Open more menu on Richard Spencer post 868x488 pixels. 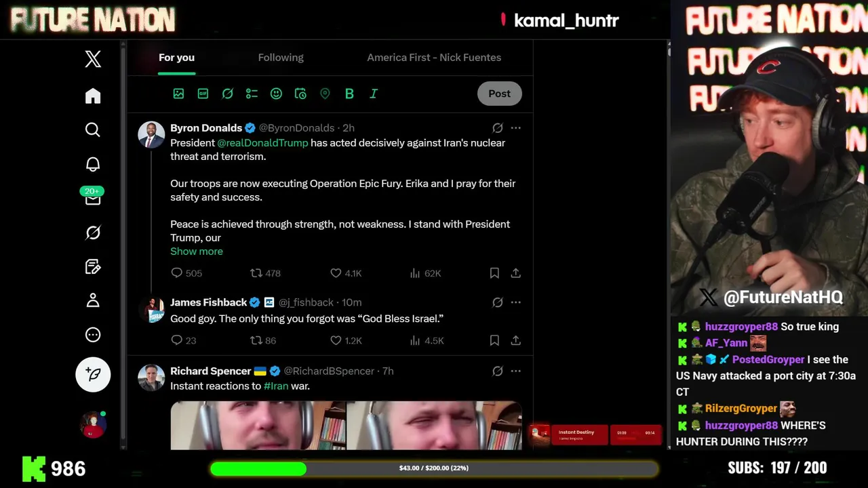pos(516,371)
